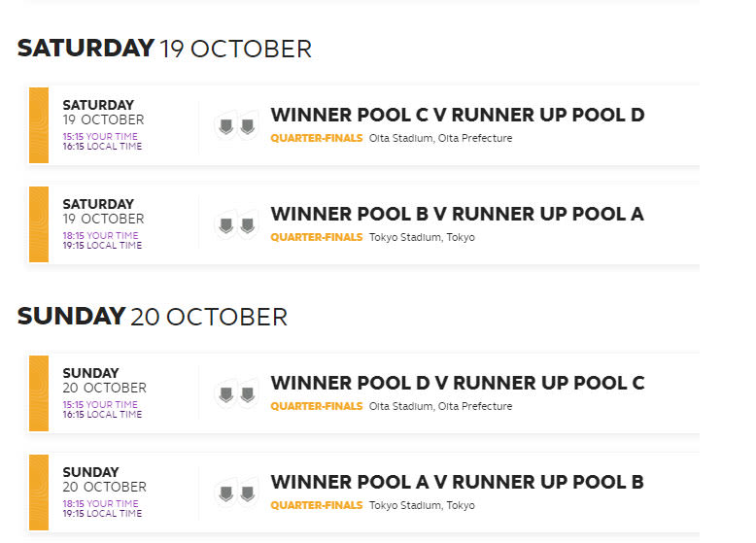Click 18:15 your time on Saturday match
Screen dimensions: 756x543
[100, 236]
